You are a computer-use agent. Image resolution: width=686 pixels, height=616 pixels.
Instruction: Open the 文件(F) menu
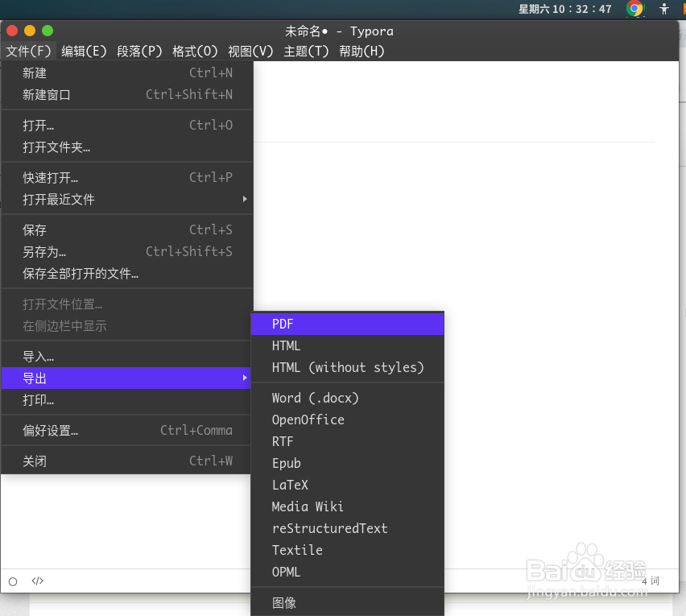28,52
